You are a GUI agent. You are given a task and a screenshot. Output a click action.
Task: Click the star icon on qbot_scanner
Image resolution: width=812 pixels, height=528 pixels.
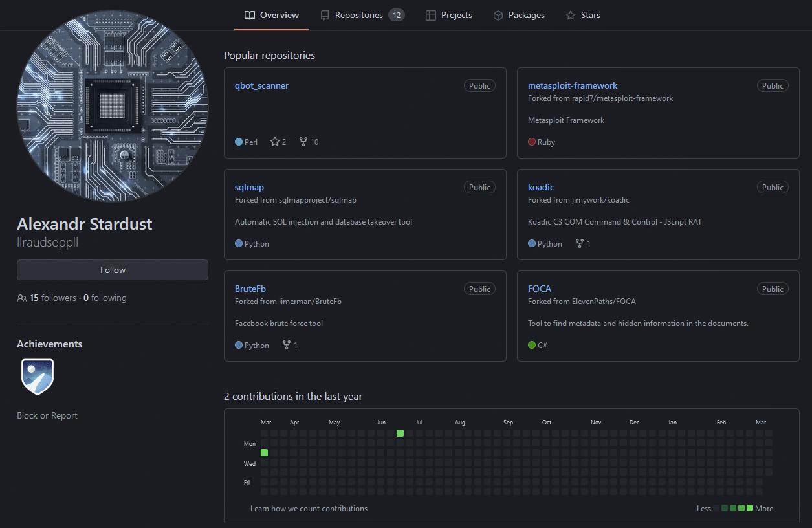274,142
